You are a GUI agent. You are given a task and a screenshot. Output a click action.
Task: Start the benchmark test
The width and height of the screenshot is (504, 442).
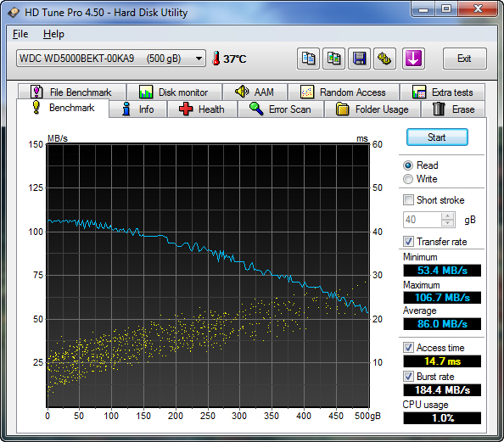[x=437, y=137]
